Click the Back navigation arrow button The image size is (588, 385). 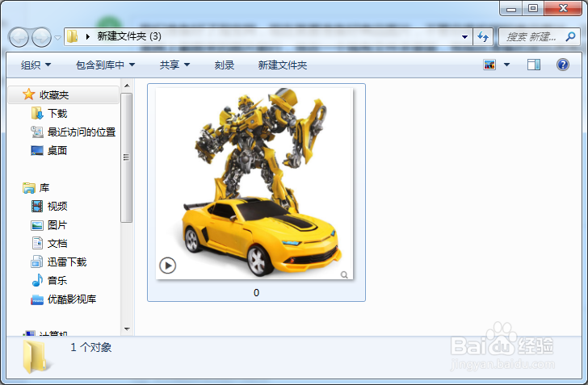(x=19, y=37)
